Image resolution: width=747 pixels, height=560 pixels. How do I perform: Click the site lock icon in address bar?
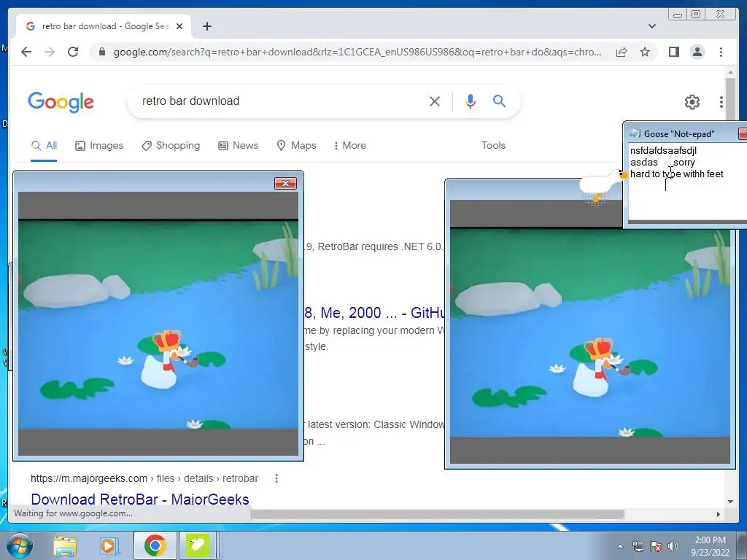[101, 52]
